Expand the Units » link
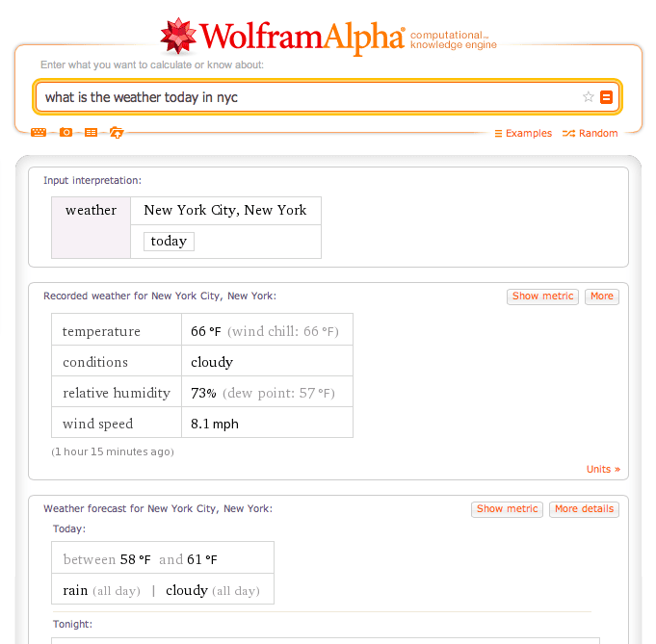Image resolution: width=656 pixels, height=644 pixels. pos(603,470)
